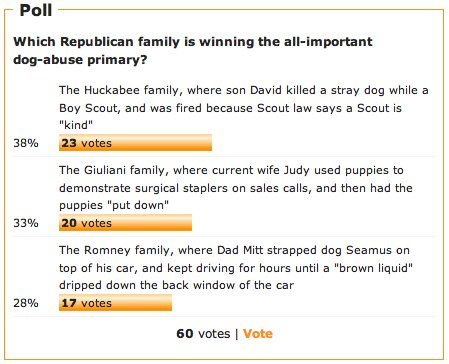The width and height of the screenshot is (449, 364).
Task: Select the Giuliani family option text
Action: 236,188
